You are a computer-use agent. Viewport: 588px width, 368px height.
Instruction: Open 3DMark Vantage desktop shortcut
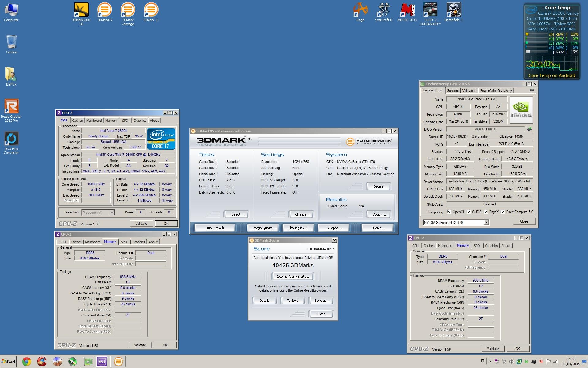pyautogui.click(x=128, y=14)
